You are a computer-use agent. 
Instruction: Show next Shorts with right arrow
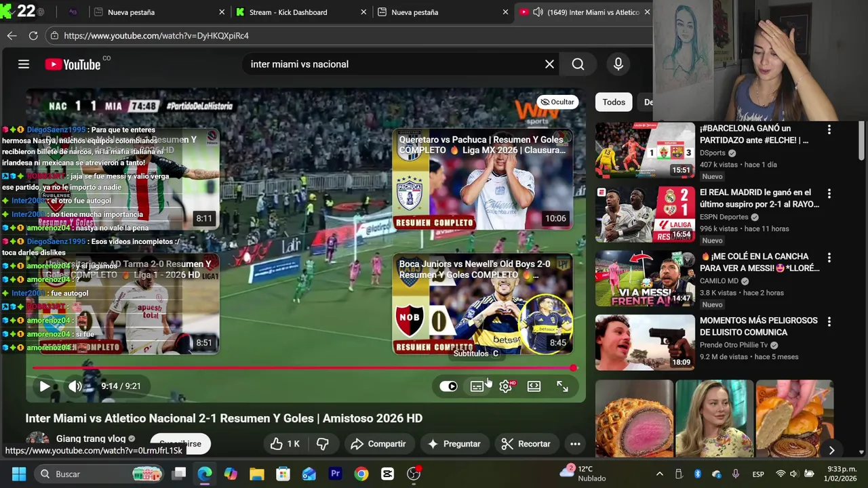click(831, 450)
